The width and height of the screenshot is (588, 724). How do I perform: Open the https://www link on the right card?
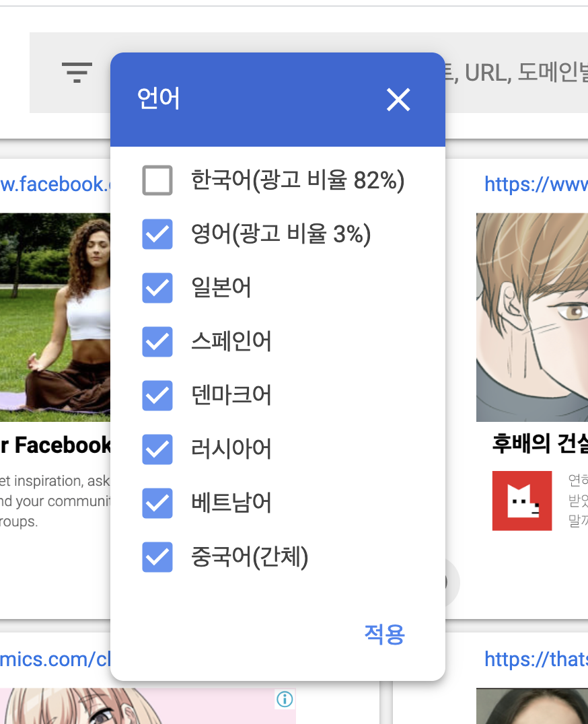536,184
